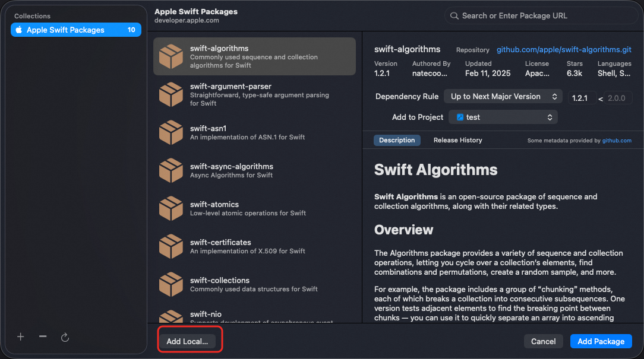
Task: Click the Search or Enter Package URL field
Action: coord(541,16)
